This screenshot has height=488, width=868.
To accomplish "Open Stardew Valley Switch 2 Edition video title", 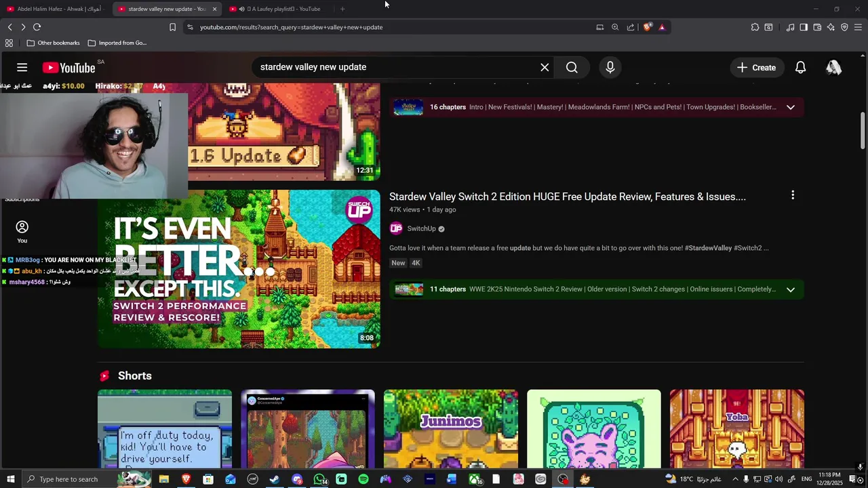I will pos(568,197).
